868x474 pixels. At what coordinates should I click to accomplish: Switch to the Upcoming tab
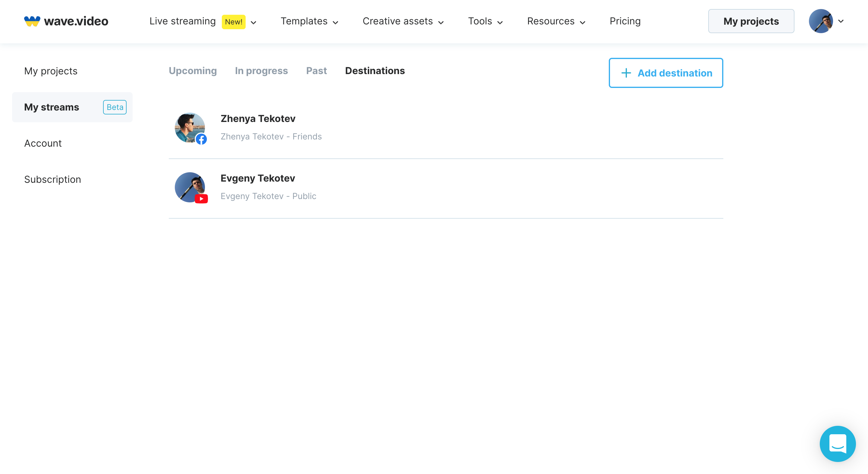193,71
